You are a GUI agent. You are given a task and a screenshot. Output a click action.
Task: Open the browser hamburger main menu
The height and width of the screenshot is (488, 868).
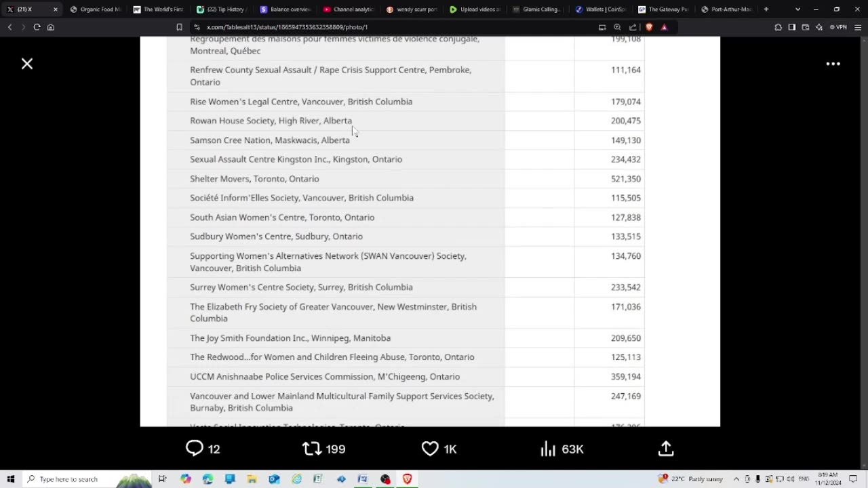858,27
